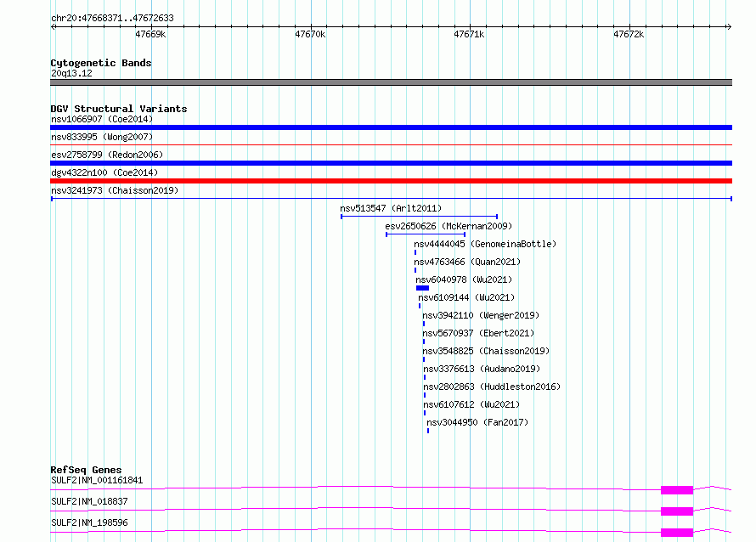Open the nsv833995 (Wong2007) variant label
Image resolution: width=756 pixels, height=542 pixels.
102,137
